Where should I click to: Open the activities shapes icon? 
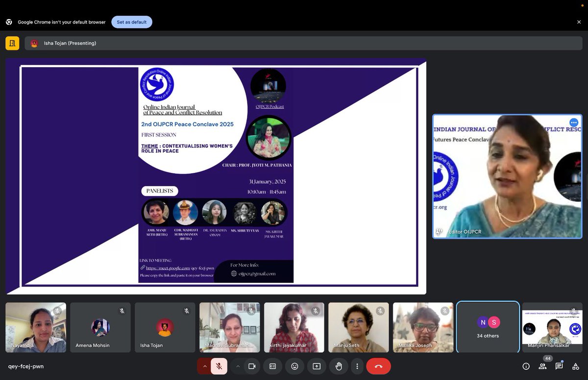point(576,366)
